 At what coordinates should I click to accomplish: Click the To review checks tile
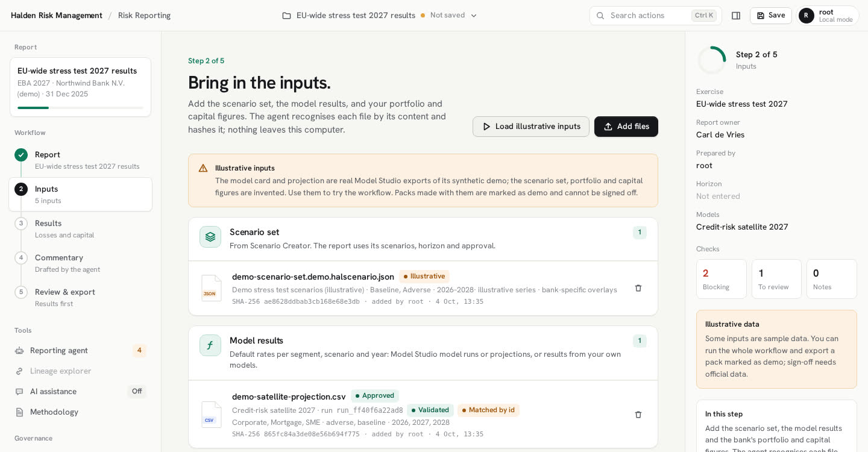pos(776,279)
